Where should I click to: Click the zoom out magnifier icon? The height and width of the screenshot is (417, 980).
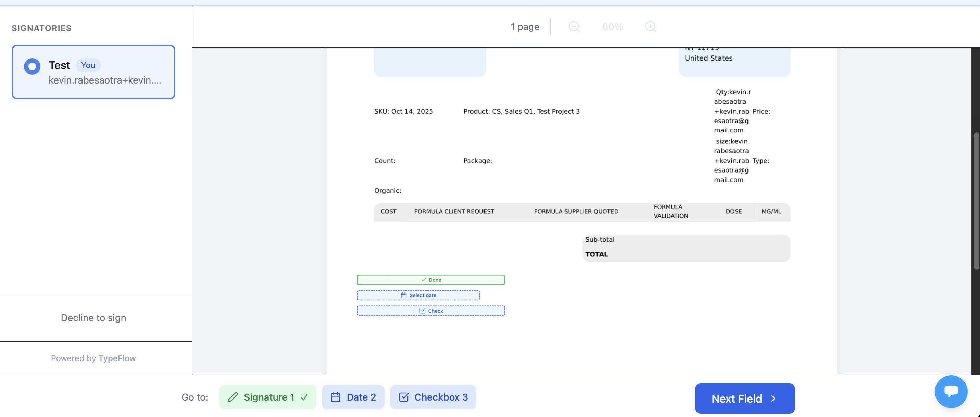click(574, 27)
